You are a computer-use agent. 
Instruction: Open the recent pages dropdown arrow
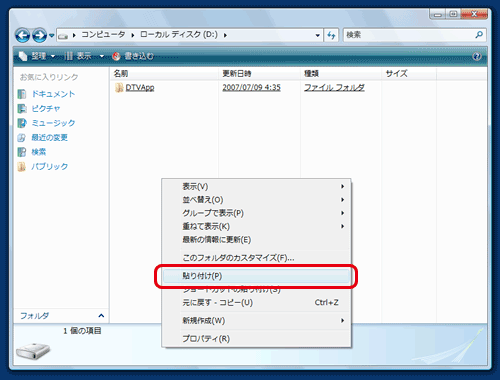coord(52,35)
